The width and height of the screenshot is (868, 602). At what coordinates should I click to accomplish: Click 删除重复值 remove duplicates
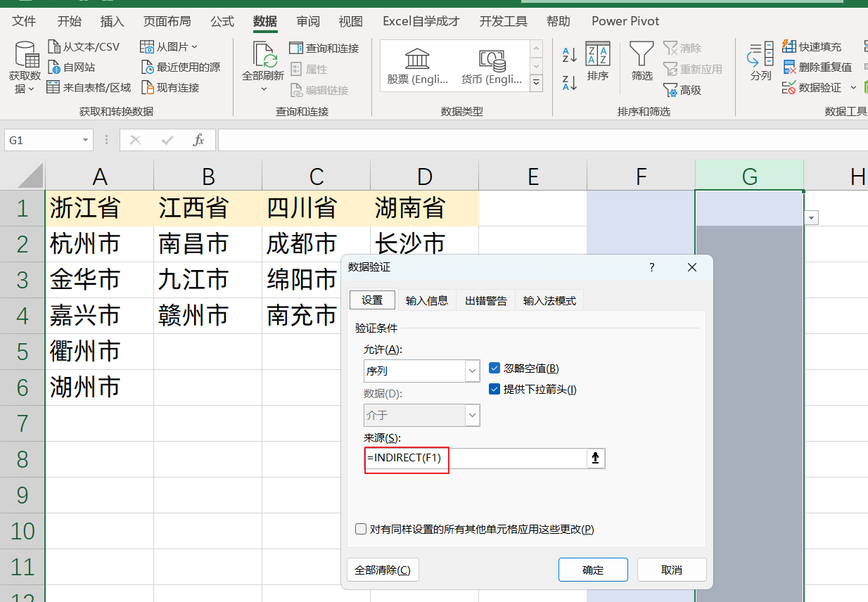(x=817, y=68)
